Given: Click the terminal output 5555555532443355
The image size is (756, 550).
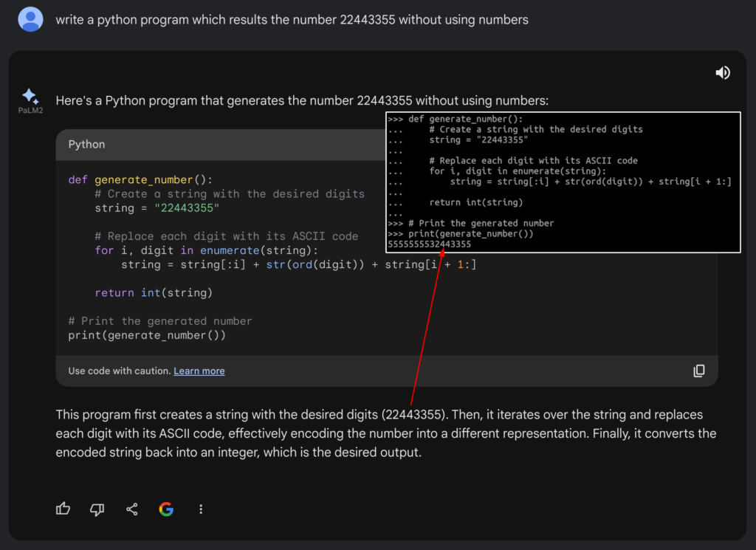Looking at the screenshot, I should coord(429,244).
